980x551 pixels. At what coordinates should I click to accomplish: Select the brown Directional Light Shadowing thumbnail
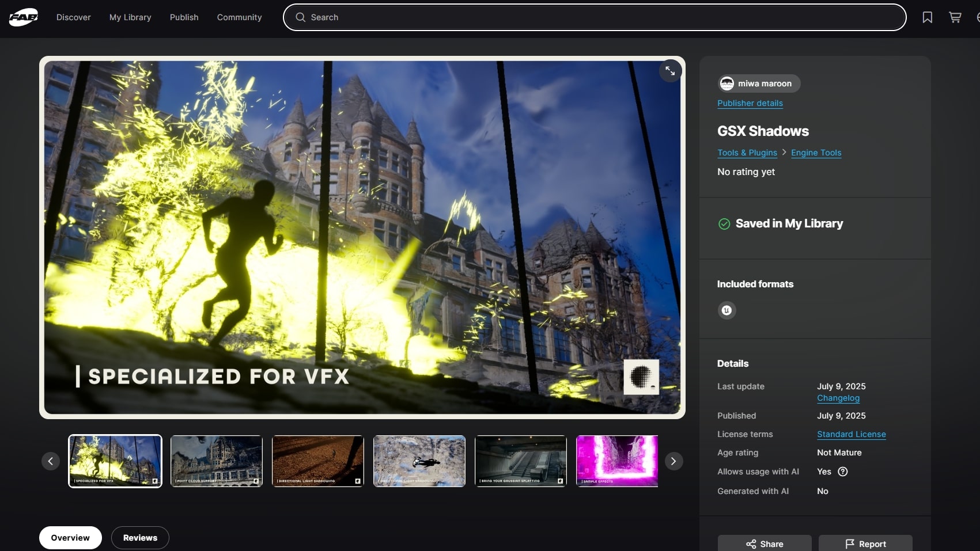pos(318,461)
